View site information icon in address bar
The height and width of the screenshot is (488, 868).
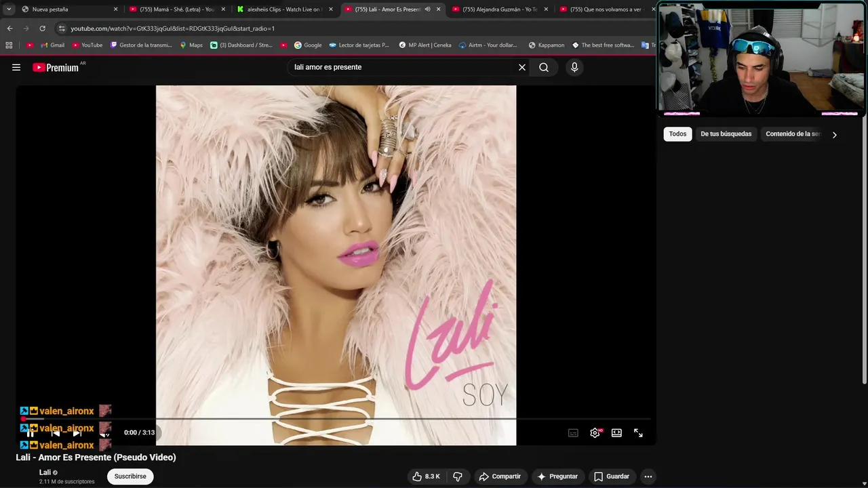coord(62,28)
